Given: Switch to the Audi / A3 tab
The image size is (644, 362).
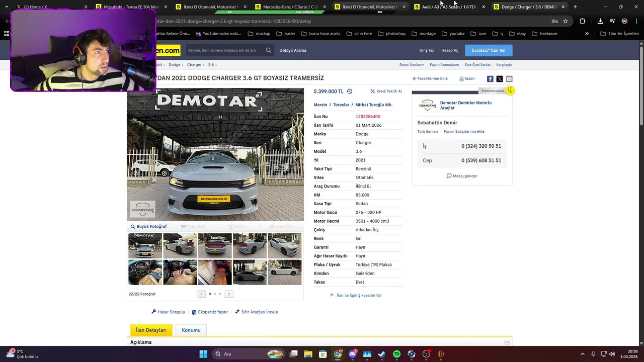Looking at the screenshot, I should coord(449,7).
